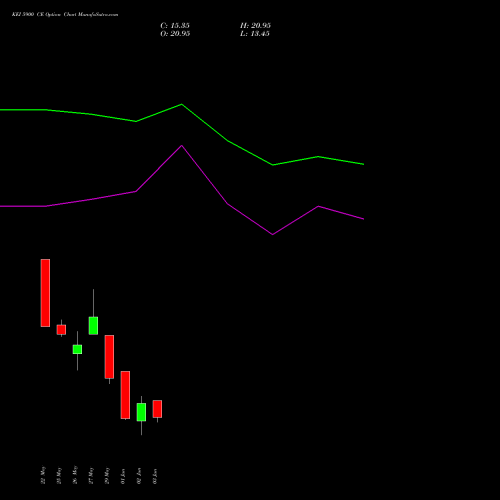
Task: Click the open value O: 20.95
Action: pyautogui.click(x=175, y=34)
